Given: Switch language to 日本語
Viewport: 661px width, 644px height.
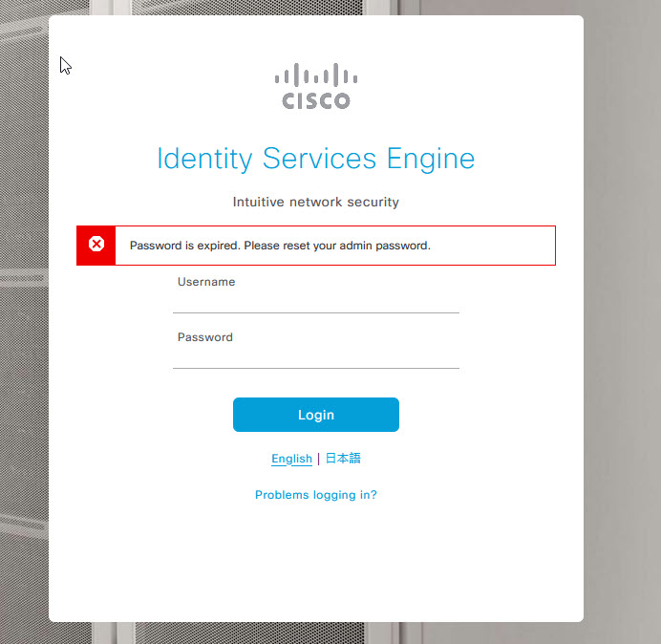Looking at the screenshot, I should coord(343,458).
